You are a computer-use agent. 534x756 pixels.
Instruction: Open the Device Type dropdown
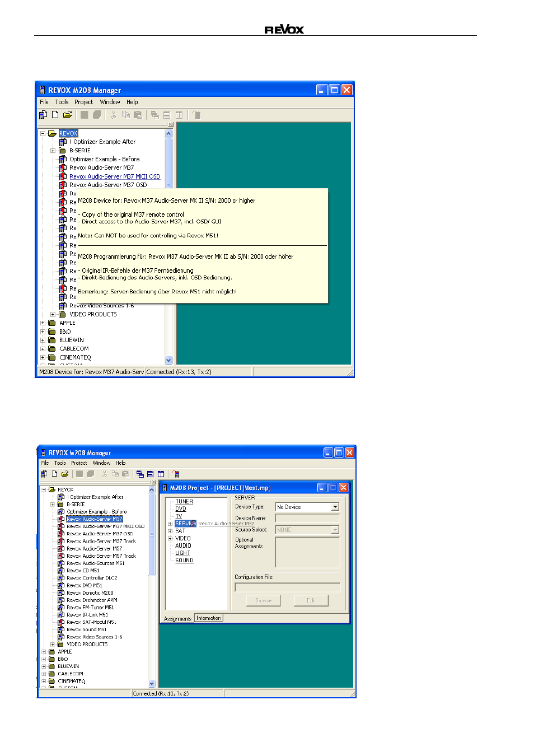tap(335, 507)
